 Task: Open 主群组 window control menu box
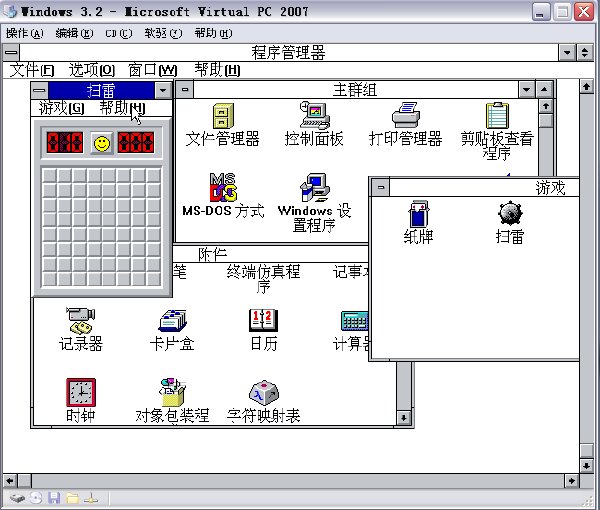coord(185,90)
